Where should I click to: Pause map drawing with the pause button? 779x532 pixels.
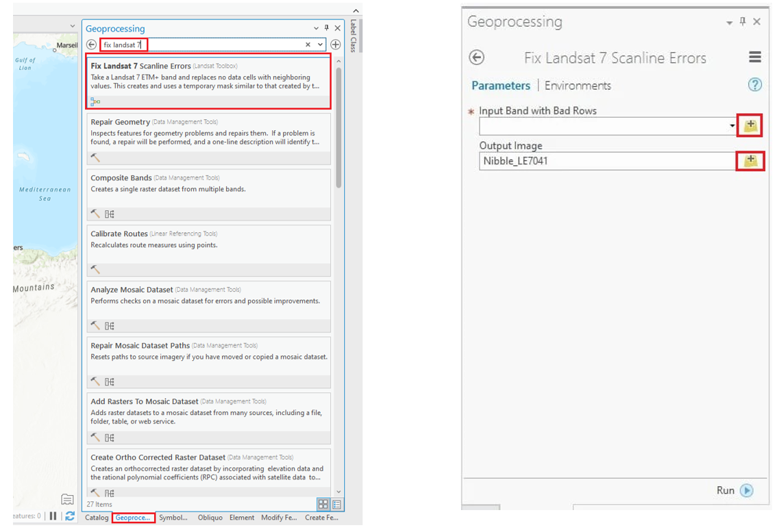pos(53,516)
